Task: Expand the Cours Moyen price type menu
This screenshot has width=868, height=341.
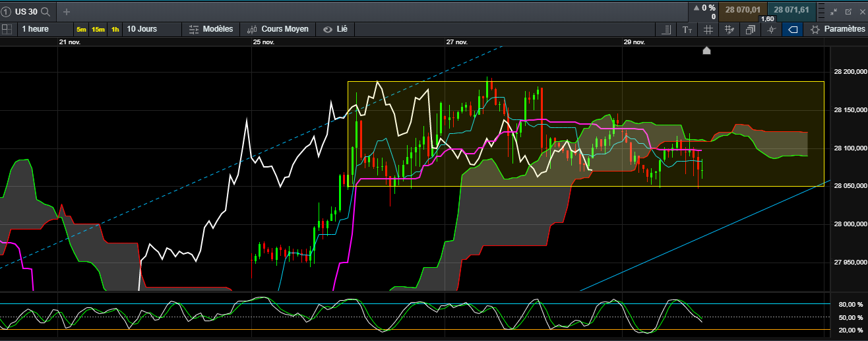Action: 278,29
